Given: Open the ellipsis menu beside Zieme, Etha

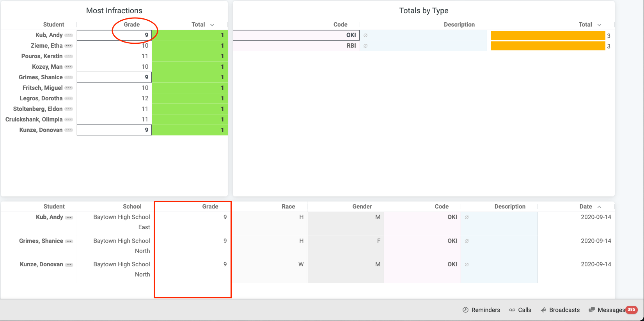Looking at the screenshot, I should coord(69,46).
